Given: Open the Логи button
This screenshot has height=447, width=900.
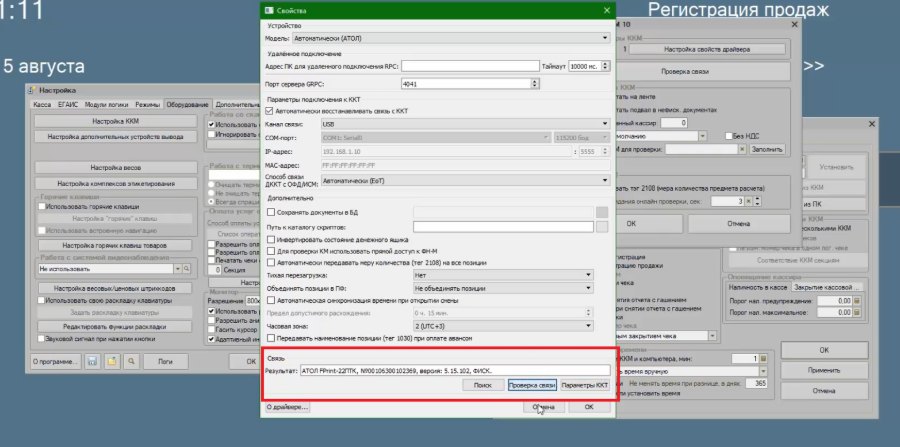Looking at the screenshot, I should point(166,362).
